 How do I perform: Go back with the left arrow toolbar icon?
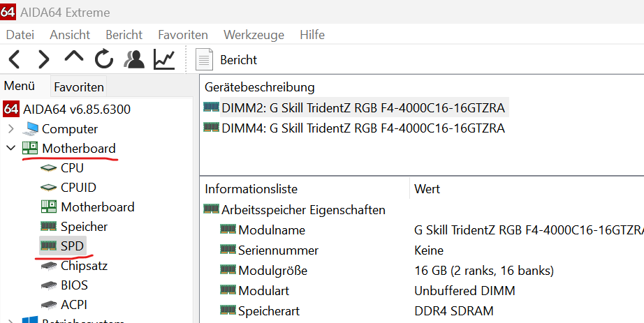tap(15, 59)
